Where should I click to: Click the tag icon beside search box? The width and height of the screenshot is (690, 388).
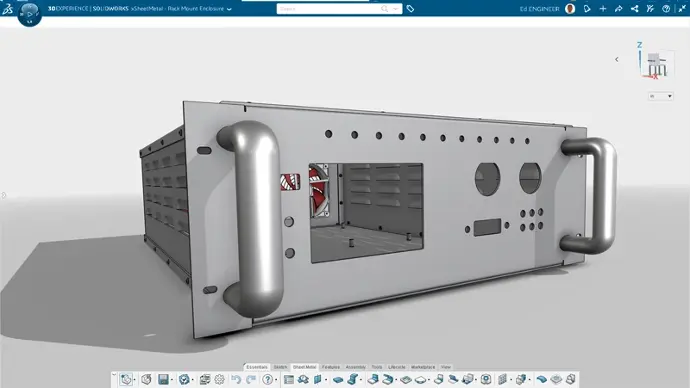click(410, 9)
